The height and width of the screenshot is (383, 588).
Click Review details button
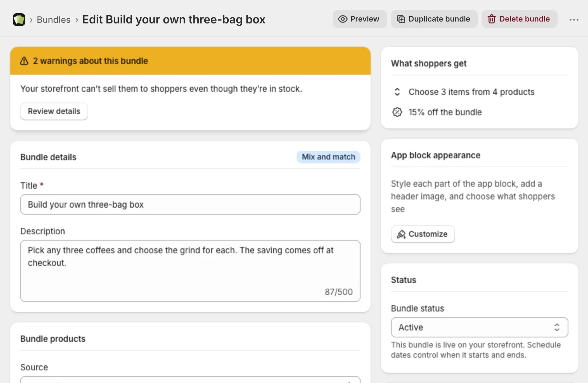(54, 111)
